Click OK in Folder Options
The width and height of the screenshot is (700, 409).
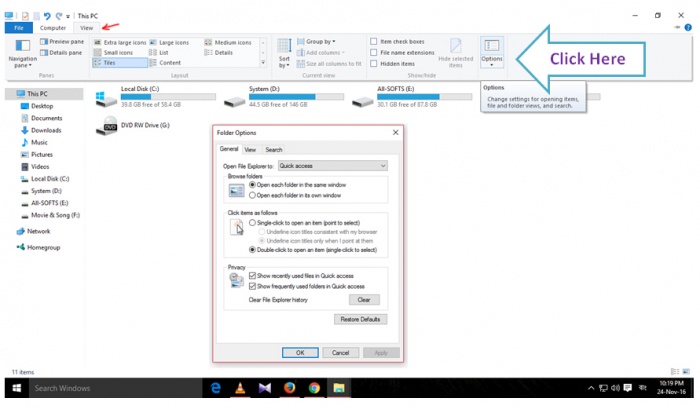300,353
